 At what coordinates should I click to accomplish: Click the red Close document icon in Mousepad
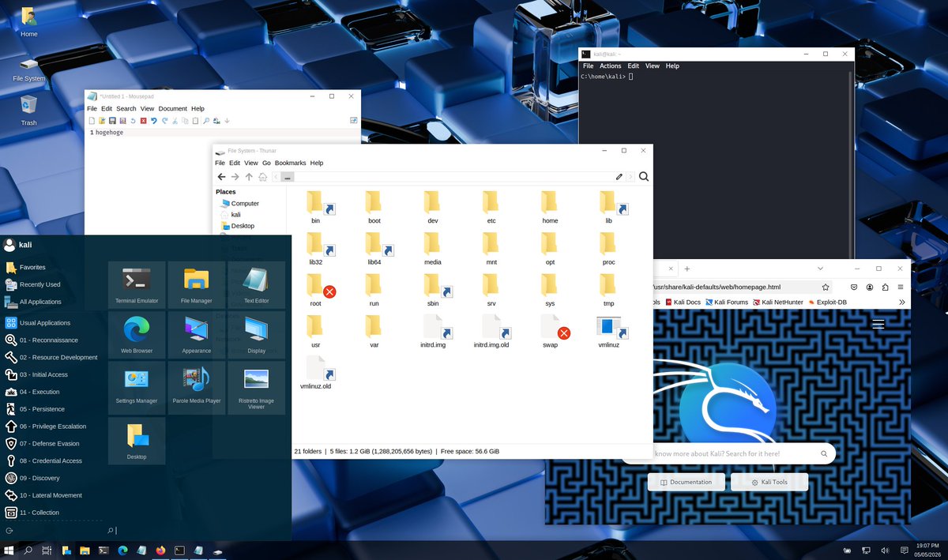tap(143, 121)
